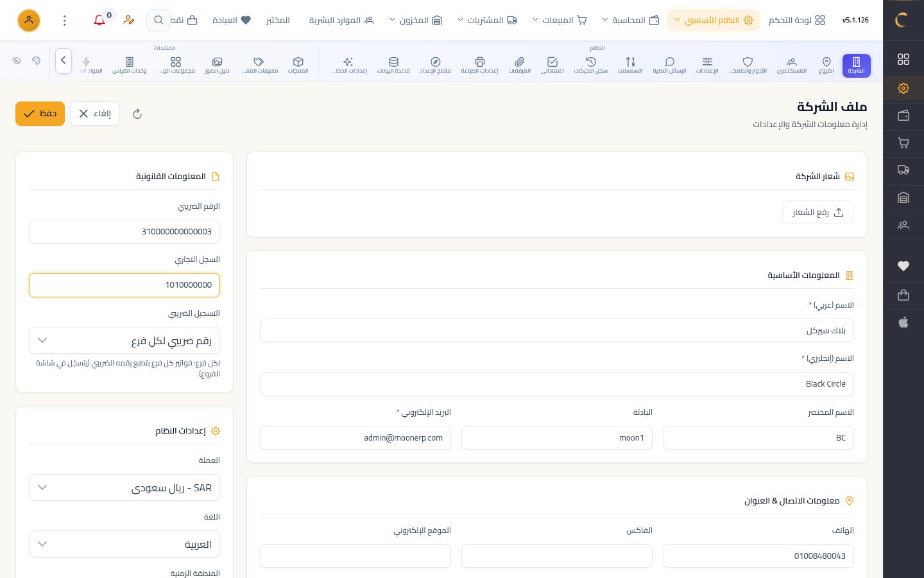
Task: Collapse the ribbon using the chevron arrow
Action: coord(64,61)
